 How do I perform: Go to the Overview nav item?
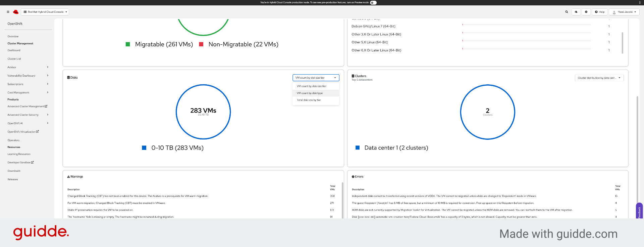(x=13, y=36)
